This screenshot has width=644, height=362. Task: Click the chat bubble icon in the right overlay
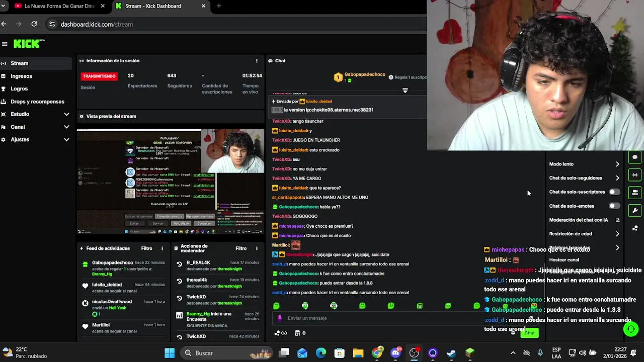pyautogui.click(x=635, y=157)
